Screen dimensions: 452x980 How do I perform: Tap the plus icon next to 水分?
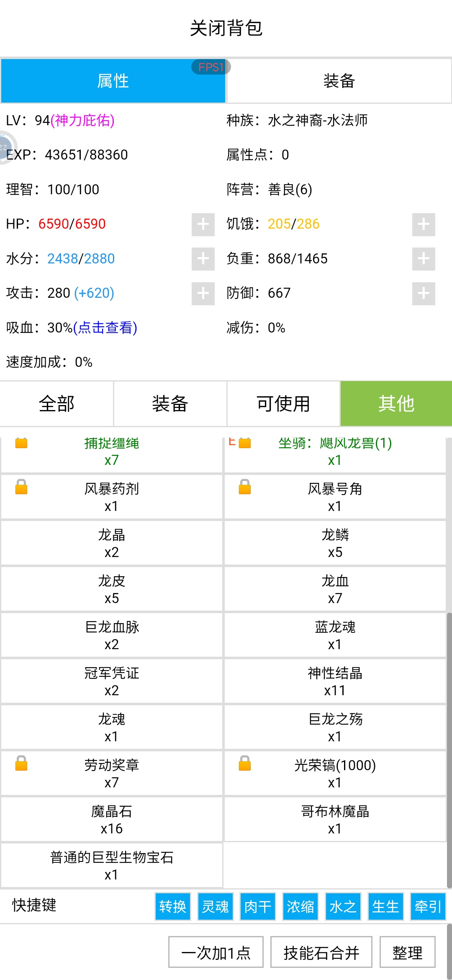pyautogui.click(x=203, y=259)
